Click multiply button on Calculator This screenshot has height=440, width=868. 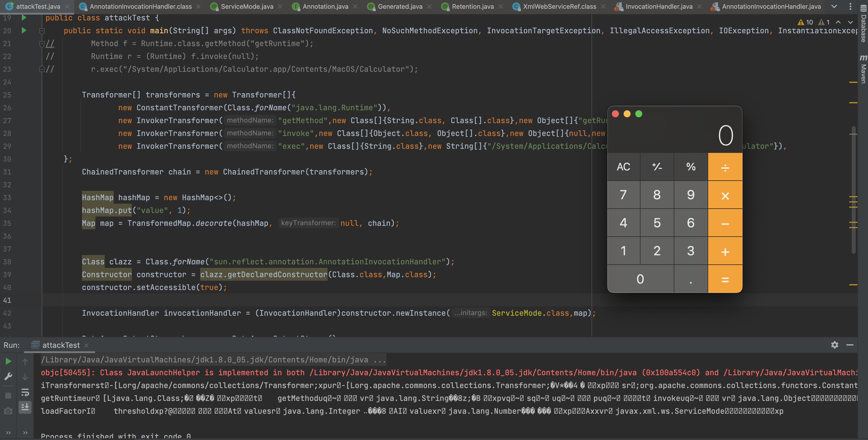[x=725, y=195]
